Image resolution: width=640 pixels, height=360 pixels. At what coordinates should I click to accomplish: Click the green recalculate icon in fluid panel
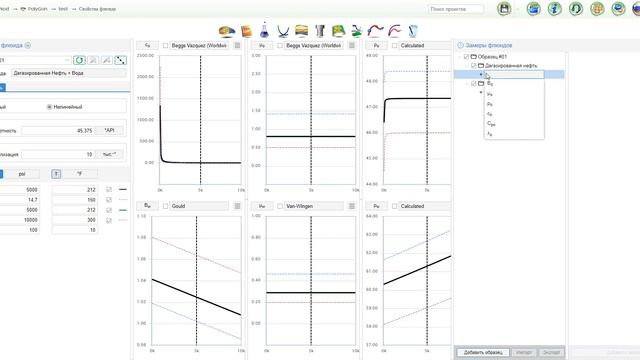click(79, 60)
